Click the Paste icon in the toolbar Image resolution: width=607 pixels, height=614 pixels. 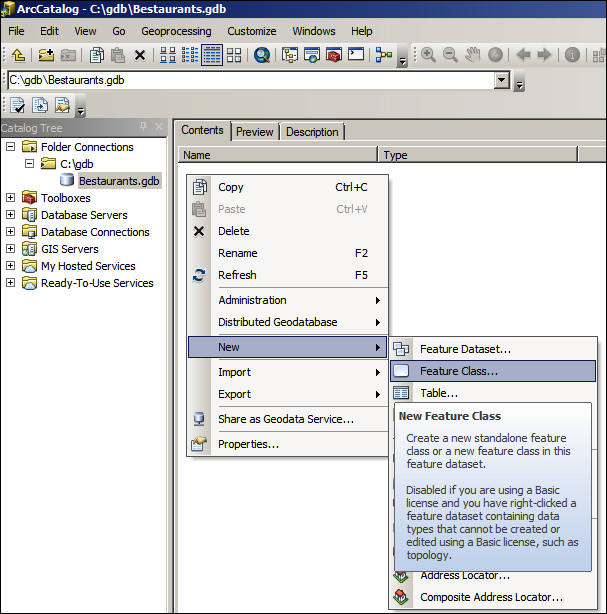click(x=117, y=55)
